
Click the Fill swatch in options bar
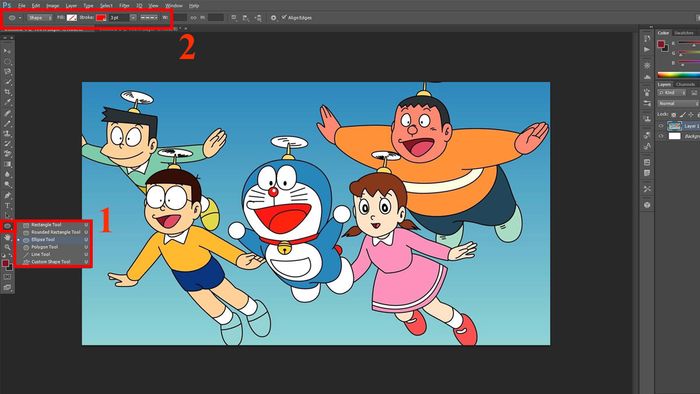pyautogui.click(x=71, y=17)
